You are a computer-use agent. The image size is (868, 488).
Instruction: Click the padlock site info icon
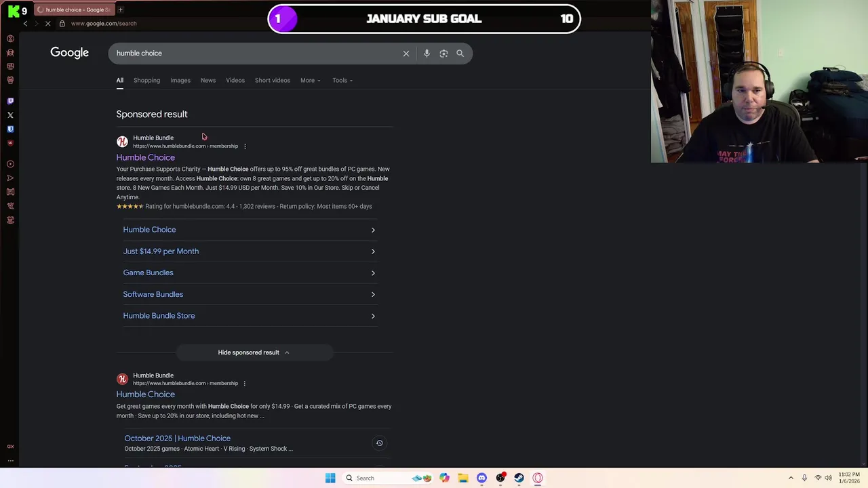[62, 23]
